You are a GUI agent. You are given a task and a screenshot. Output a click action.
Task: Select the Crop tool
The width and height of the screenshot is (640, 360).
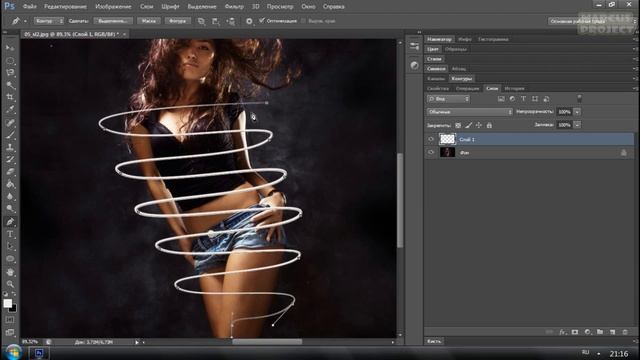10,97
